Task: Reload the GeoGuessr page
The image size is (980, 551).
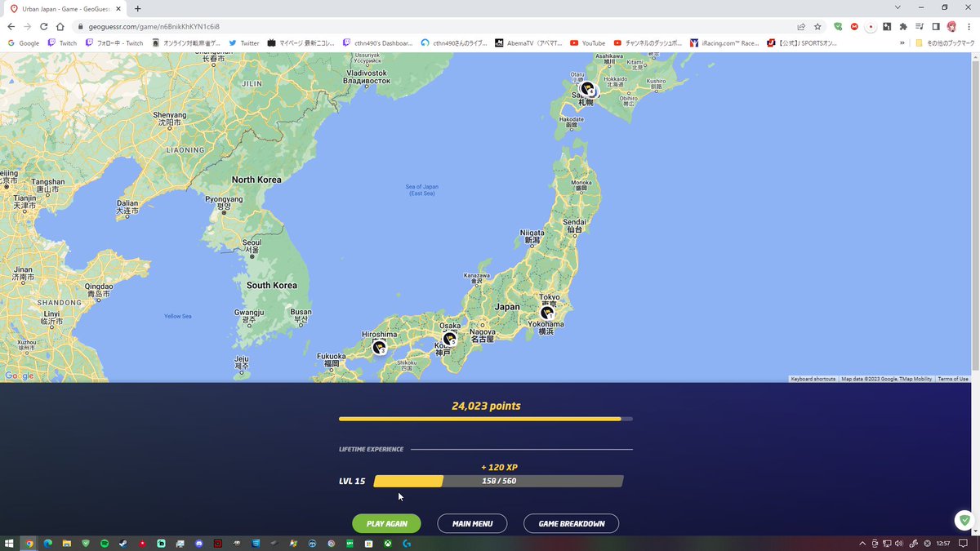Action: (x=43, y=26)
